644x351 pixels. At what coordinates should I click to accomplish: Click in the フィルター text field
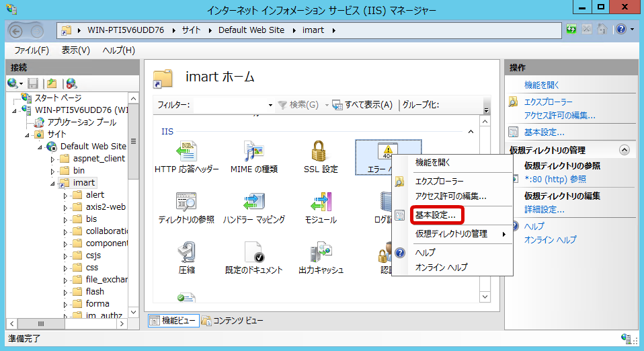pyautogui.click(x=229, y=105)
